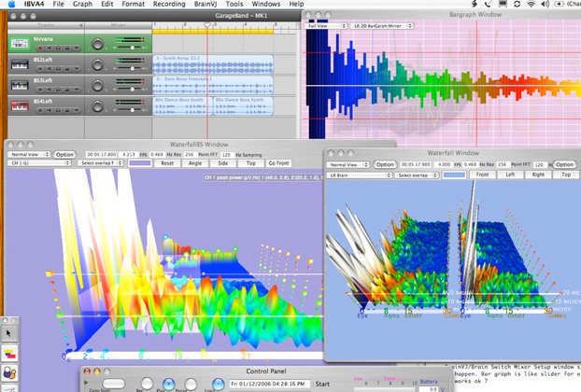Image resolution: width=581 pixels, height=392 pixels.
Task: Open the Graph menu
Action: pos(82,4)
